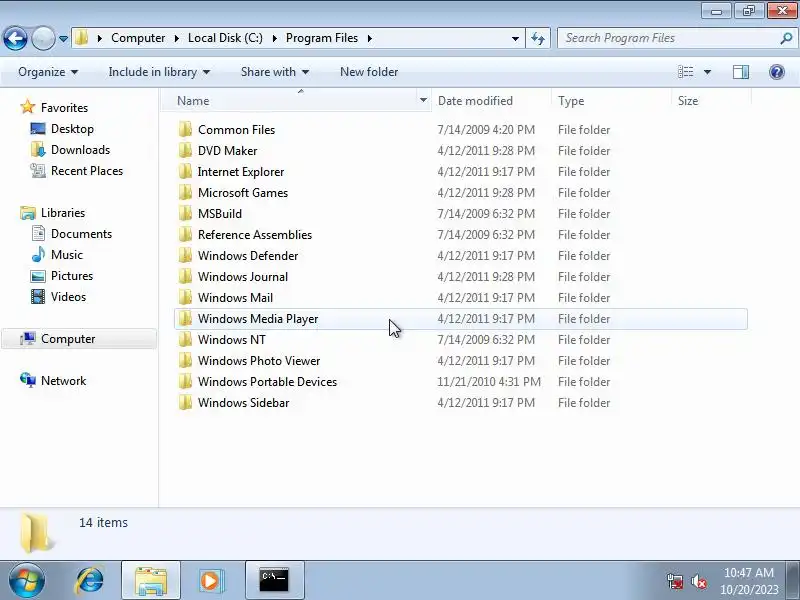This screenshot has height=600, width=800.
Task: Launch Windows Media Player from taskbar
Action: (211, 581)
